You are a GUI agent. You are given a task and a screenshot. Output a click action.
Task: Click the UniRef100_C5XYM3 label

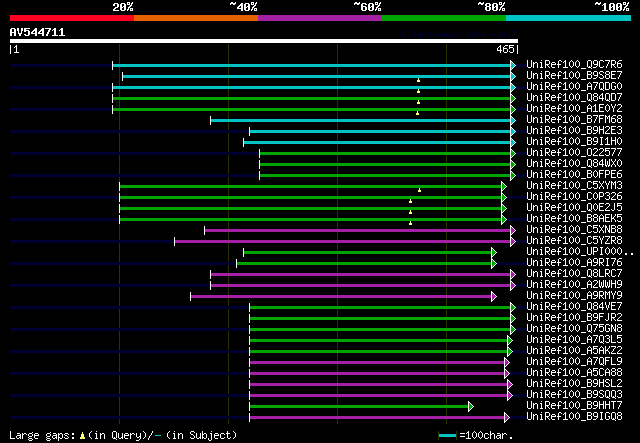574,186
